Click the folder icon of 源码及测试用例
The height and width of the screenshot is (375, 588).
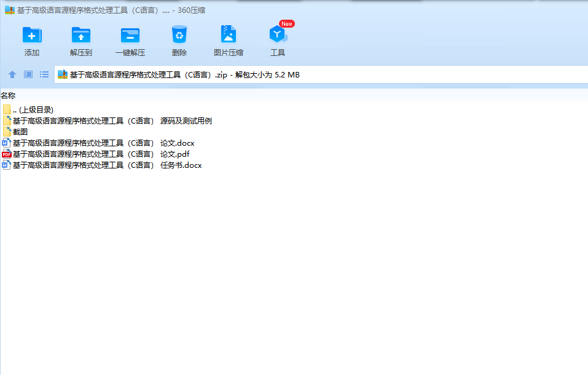(7, 121)
